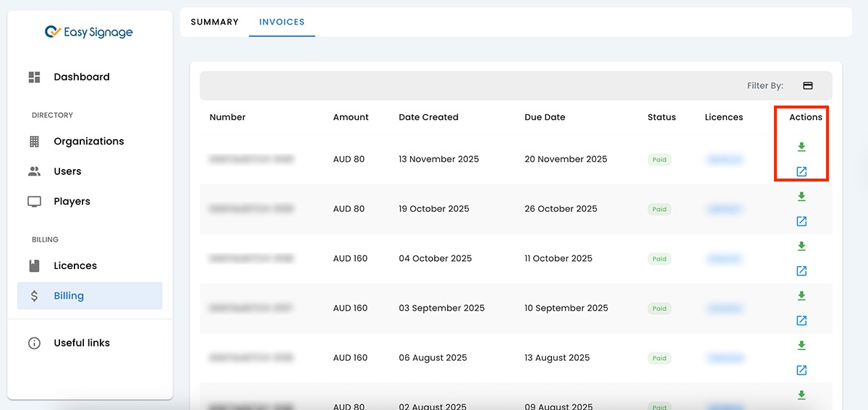Click the Dashboard grid icon
Screen dimensions: 868x410
tap(34, 77)
